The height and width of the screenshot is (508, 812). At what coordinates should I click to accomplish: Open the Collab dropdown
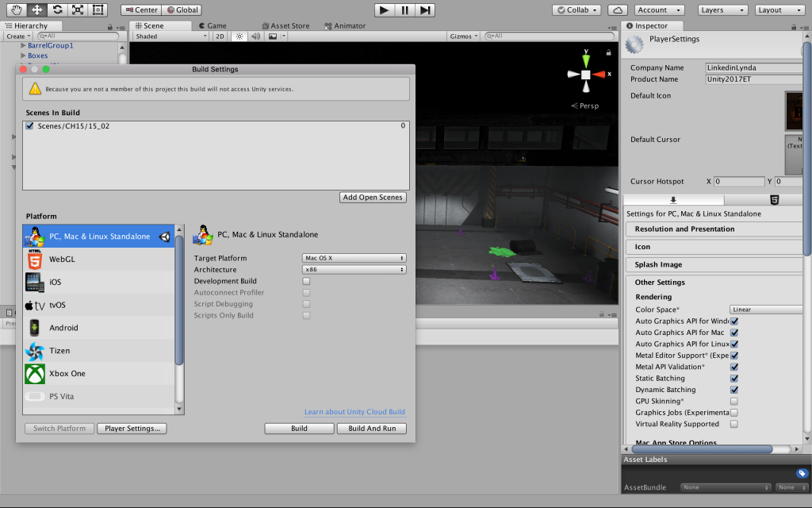tap(576, 10)
